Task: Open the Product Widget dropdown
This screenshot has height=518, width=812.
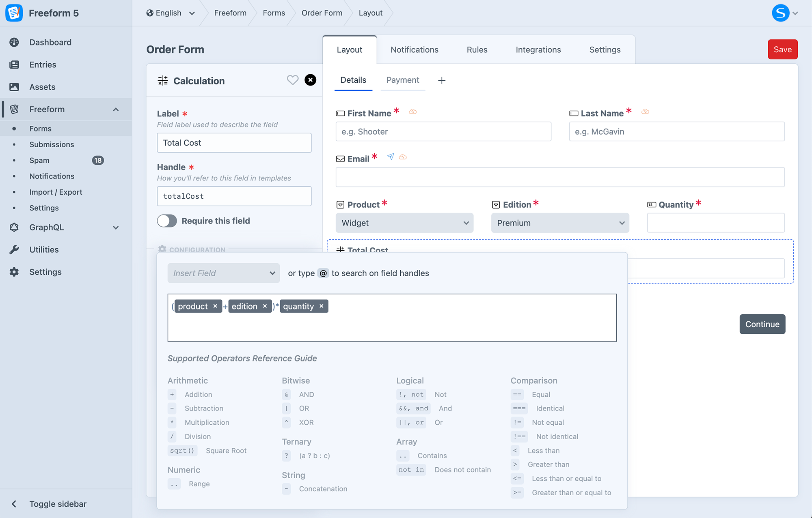Action: coord(404,223)
